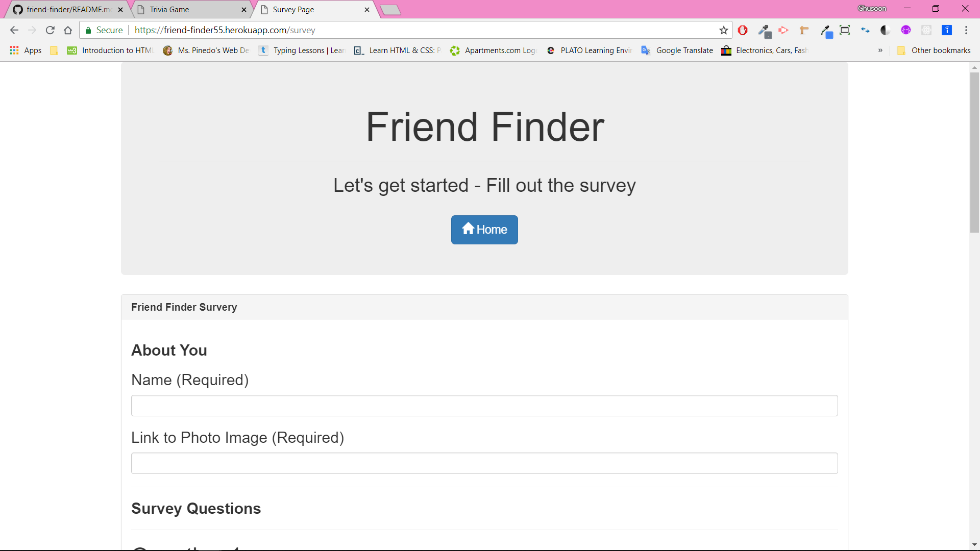Bookmark this page with the star
This screenshot has height=551, width=980.
(723, 30)
